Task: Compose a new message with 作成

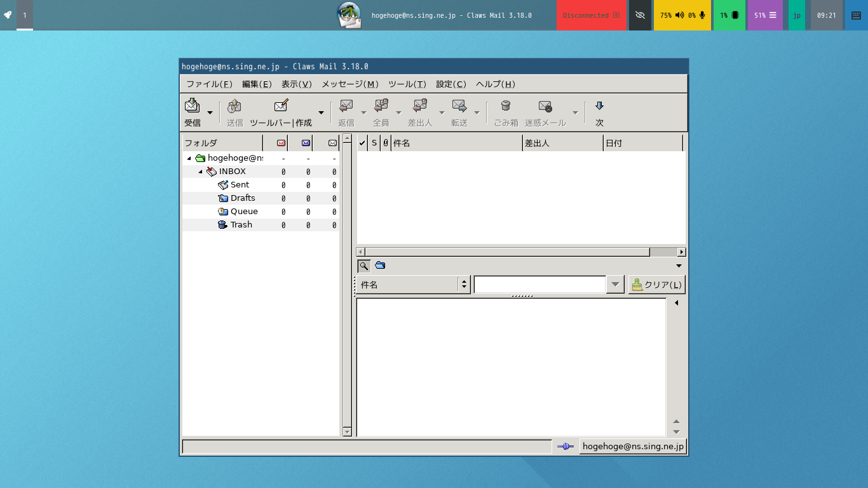Action: [x=281, y=112]
